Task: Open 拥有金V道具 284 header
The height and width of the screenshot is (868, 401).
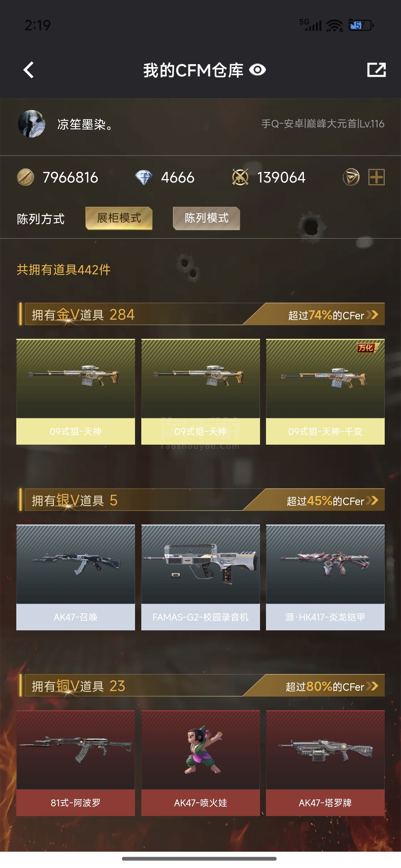Action: [x=83, y=315]
